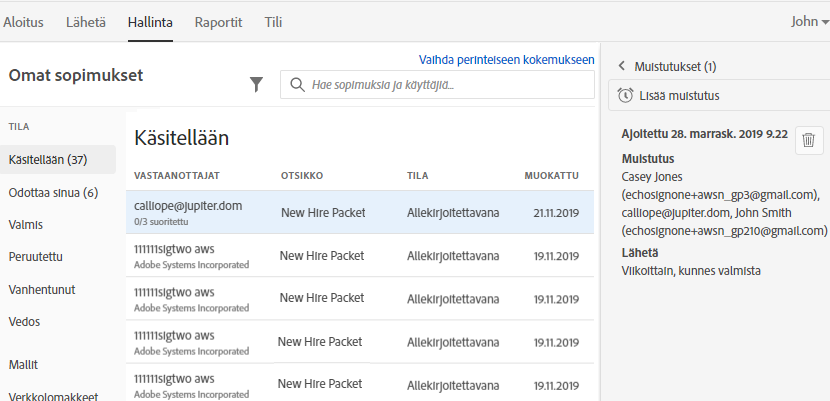Open the Raportit tab
The height and width of the screenshot is (401, 830).
pos(218,21)
